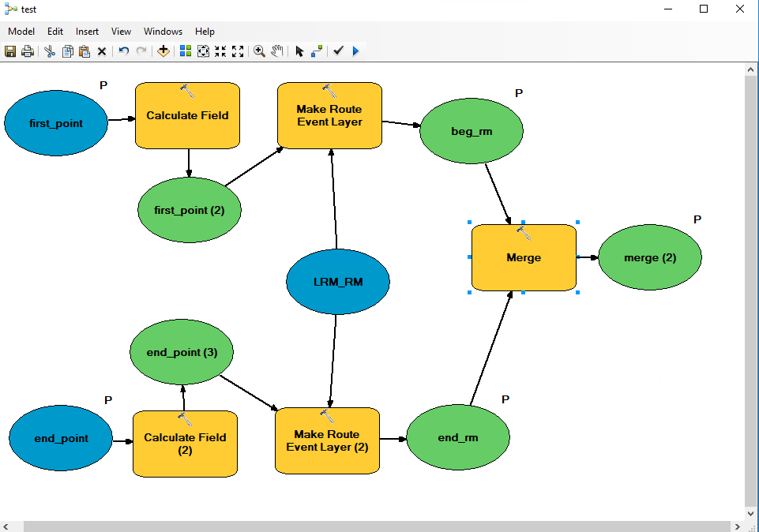The image size is (759, 532).
Task: Select the Calculate Field (2) tool
Action: [185, 444]
